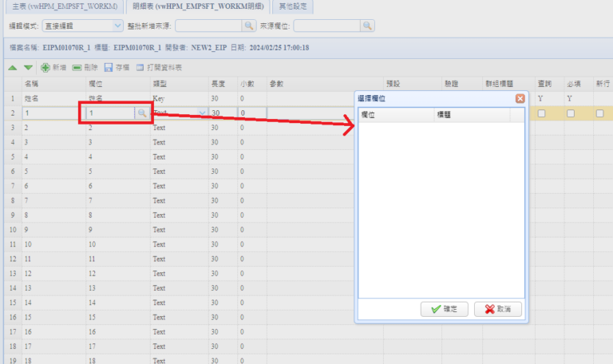Switch to the 主表 (vwHPM_EMPSFT_WORKM) tab
613x364 pixels.
tap(62, 6)
